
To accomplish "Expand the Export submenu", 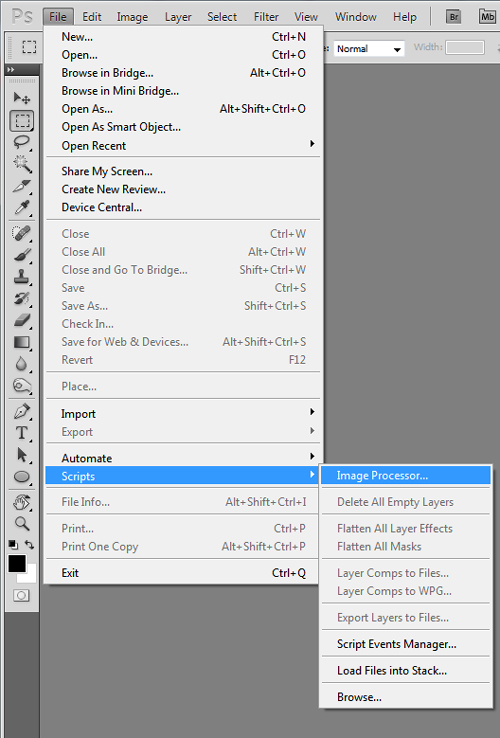I will [183, 432].
